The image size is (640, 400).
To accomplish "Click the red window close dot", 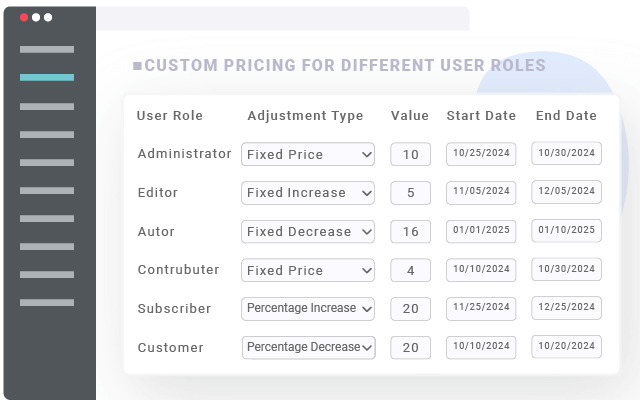I will [x=25, y=17].
